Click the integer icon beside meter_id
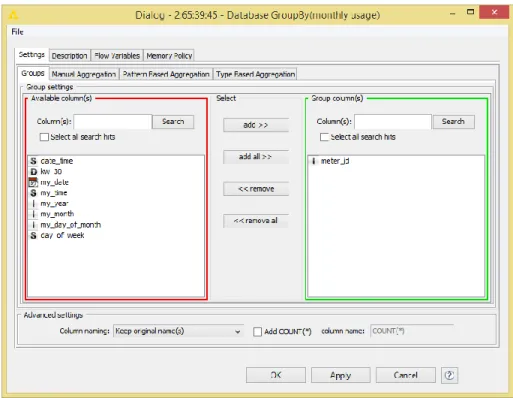Viewport: 513px width, 398px height. point(313,161)
